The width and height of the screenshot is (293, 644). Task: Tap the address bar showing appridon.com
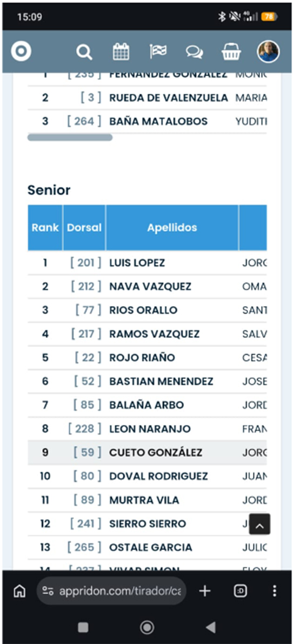111,591
